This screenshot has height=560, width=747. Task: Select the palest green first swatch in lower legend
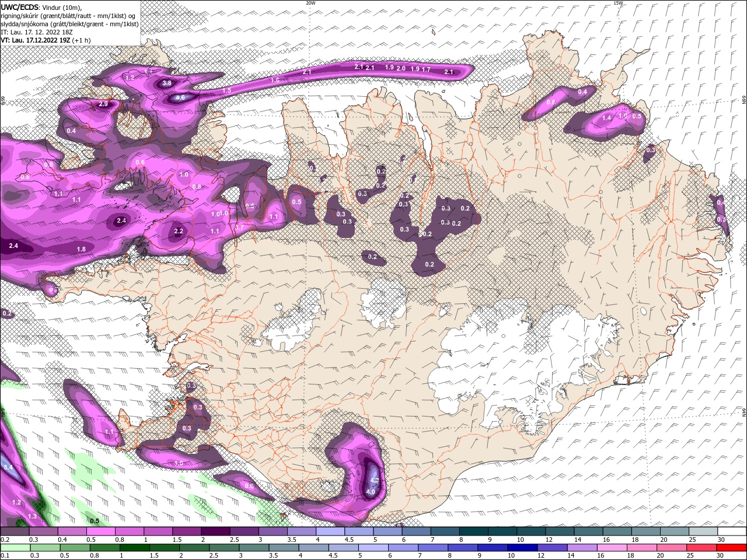pos(16,547)
